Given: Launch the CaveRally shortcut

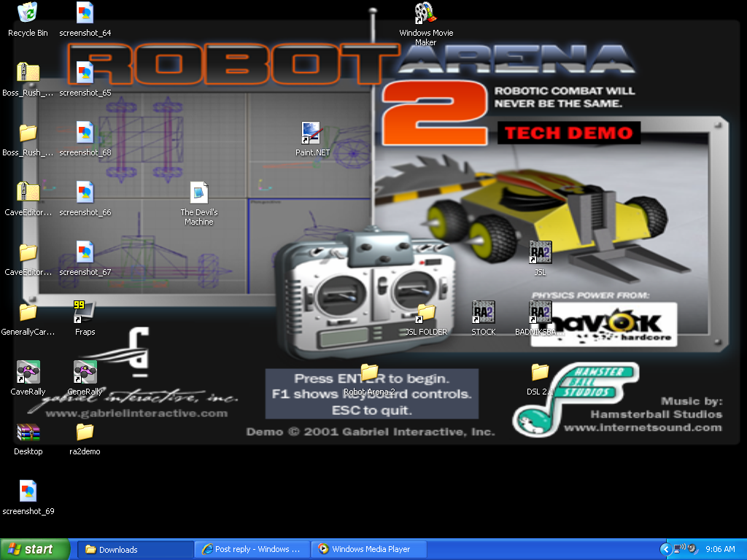Looking at the screenshot, I should pos(28,371).
